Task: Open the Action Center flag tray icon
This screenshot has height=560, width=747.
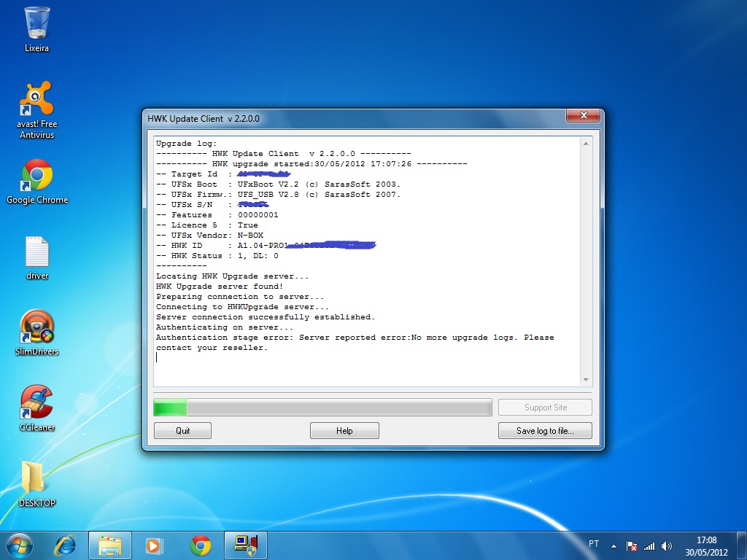Action: [632, 545]
